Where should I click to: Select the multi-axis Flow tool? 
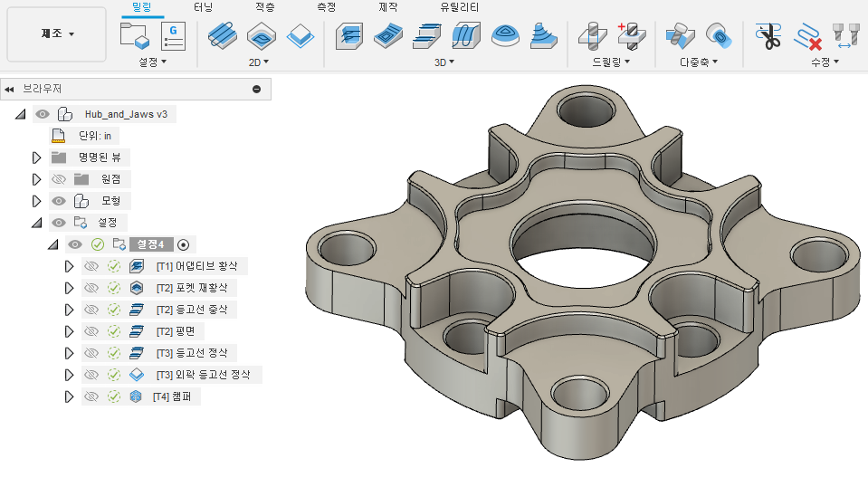pyautogui.click(x=719, y=36)
